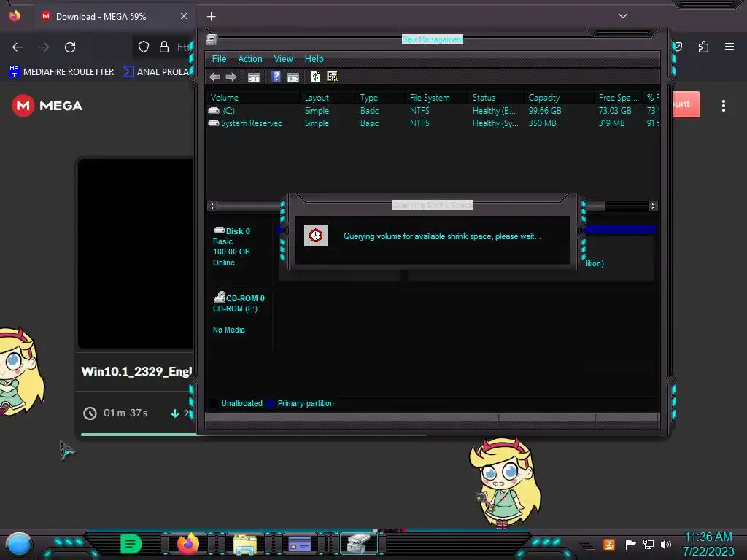The width and height of the screenshot is (747, 560).
Task: Click the 73.03 GB free space cell
Action: pos(614,111)
